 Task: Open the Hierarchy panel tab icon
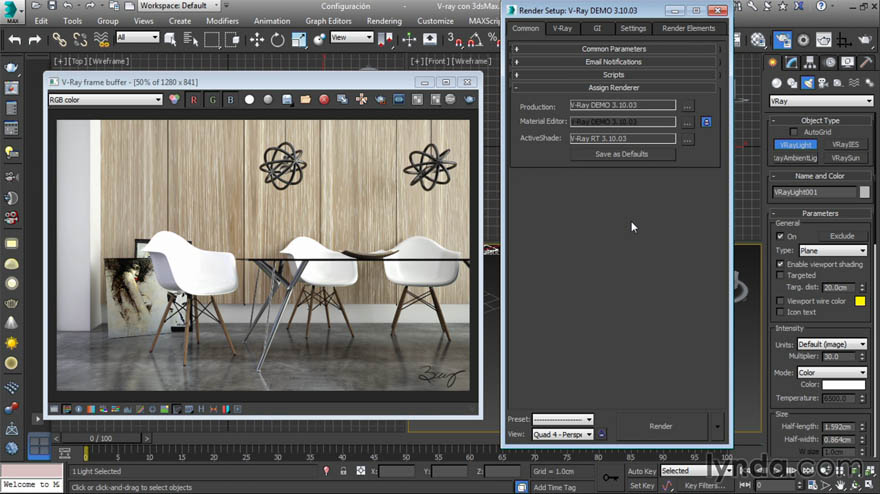(810, 62)
